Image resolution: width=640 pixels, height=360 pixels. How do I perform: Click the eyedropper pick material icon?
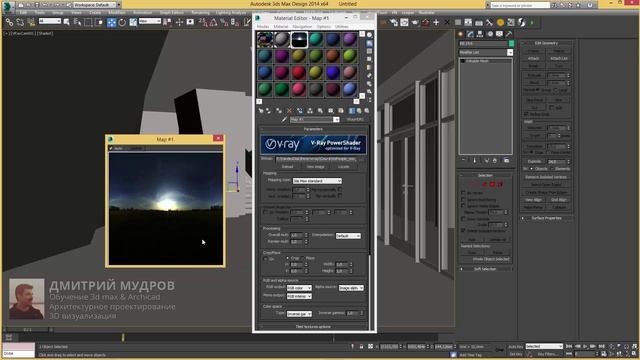[x=284, y=120]
